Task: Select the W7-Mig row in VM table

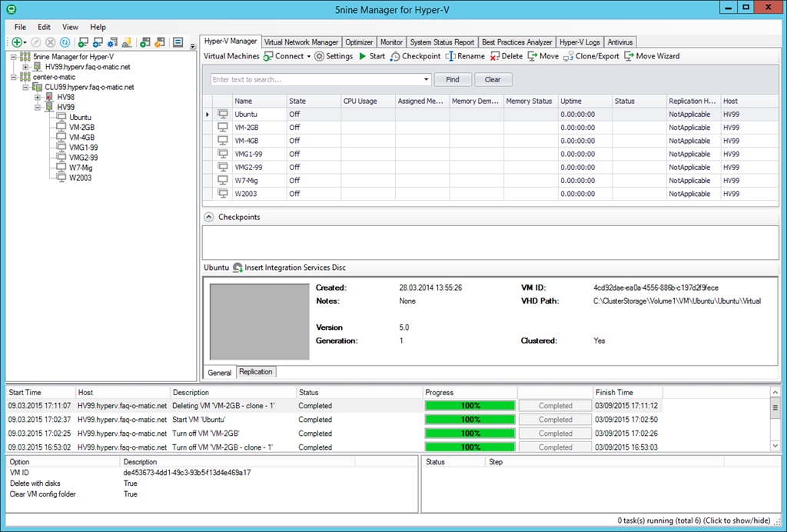Action: 490,180
